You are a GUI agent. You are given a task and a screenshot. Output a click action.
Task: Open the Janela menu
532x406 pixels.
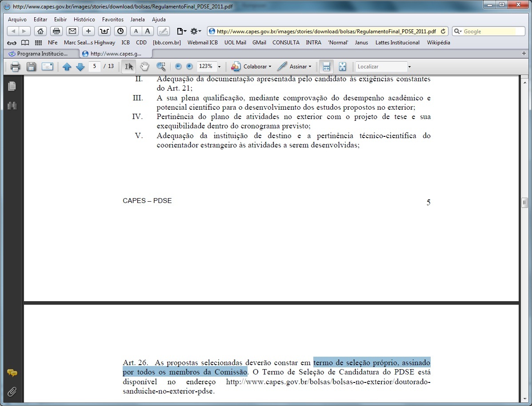pos(137,20)
